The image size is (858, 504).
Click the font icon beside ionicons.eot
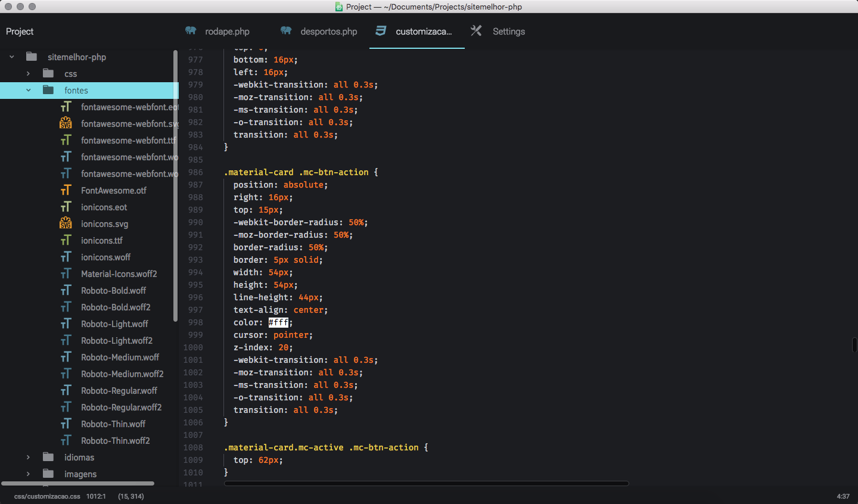click(66, 207)
